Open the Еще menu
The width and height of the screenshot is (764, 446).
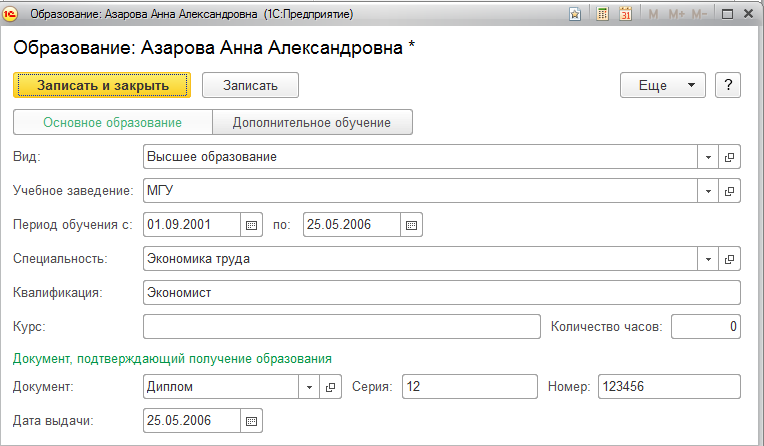click(663, 85)
